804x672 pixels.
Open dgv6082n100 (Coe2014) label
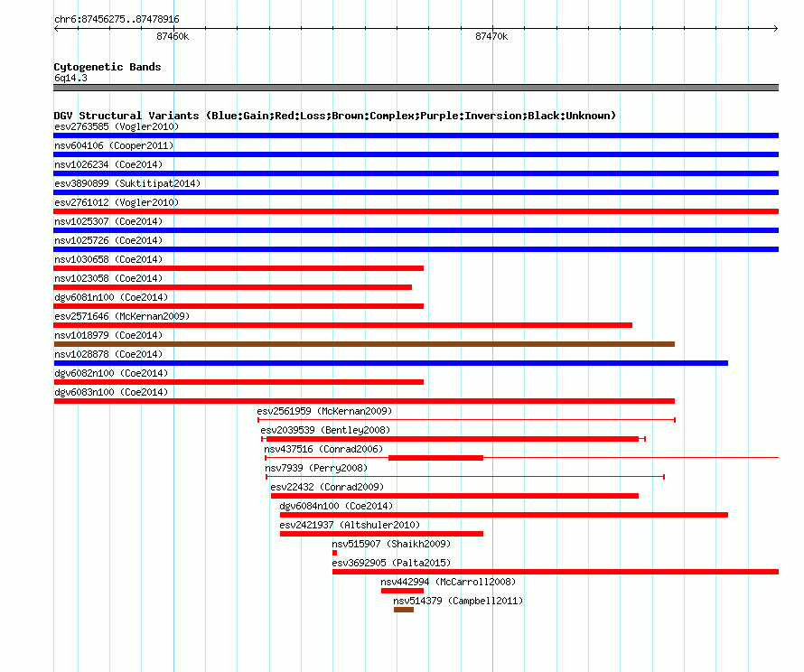(111, 373)
